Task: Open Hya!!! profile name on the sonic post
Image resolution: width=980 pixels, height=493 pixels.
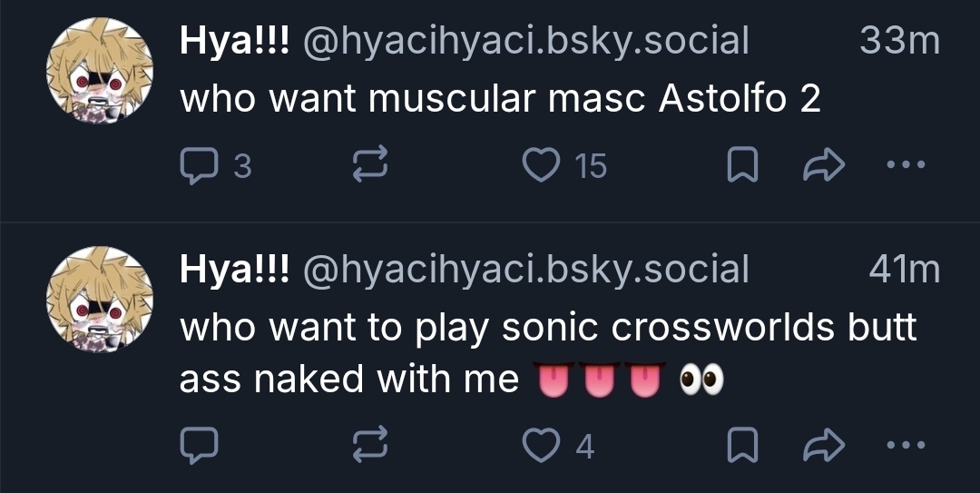Action: (234, 270)
